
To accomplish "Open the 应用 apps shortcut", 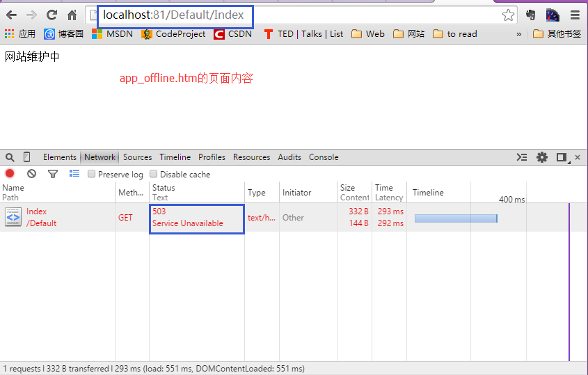I will 20,34.
